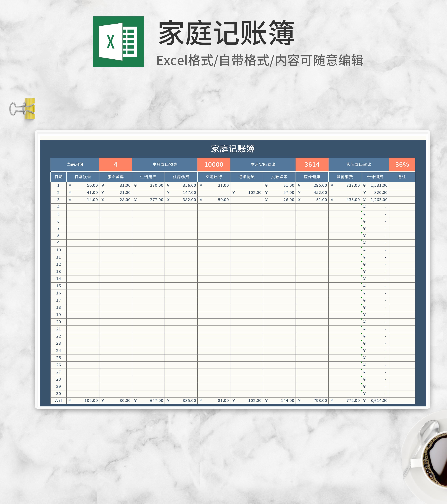
Task: Click the 医疗健康 column header
Action: 312,177
